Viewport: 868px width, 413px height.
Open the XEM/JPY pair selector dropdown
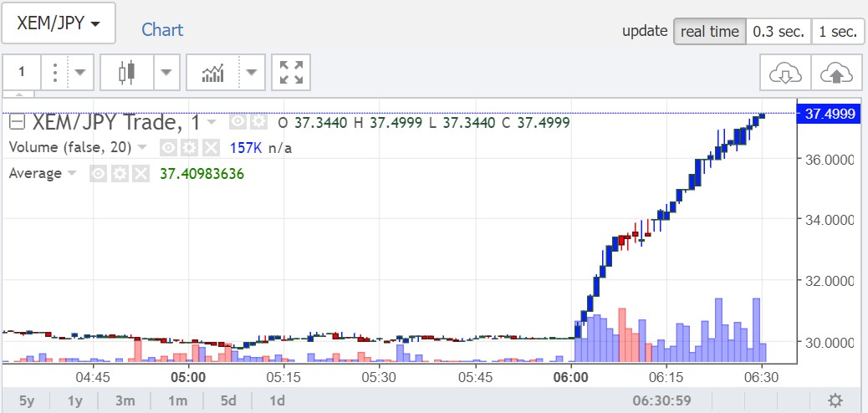click(59, 23)
